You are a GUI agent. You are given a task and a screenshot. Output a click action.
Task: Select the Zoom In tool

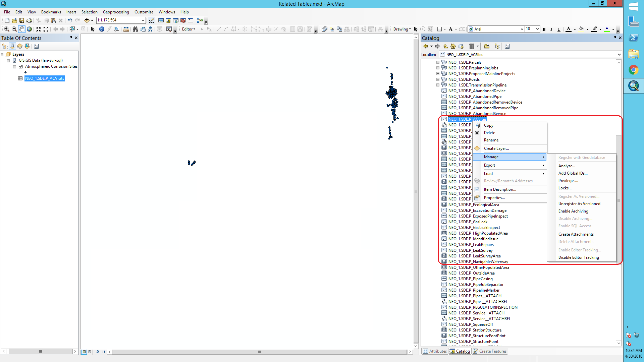7,29
